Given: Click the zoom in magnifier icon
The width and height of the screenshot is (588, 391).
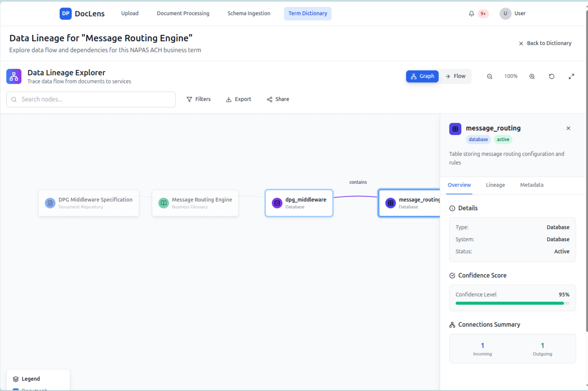Looking at the screenshot, I should (x=532, y=77).
